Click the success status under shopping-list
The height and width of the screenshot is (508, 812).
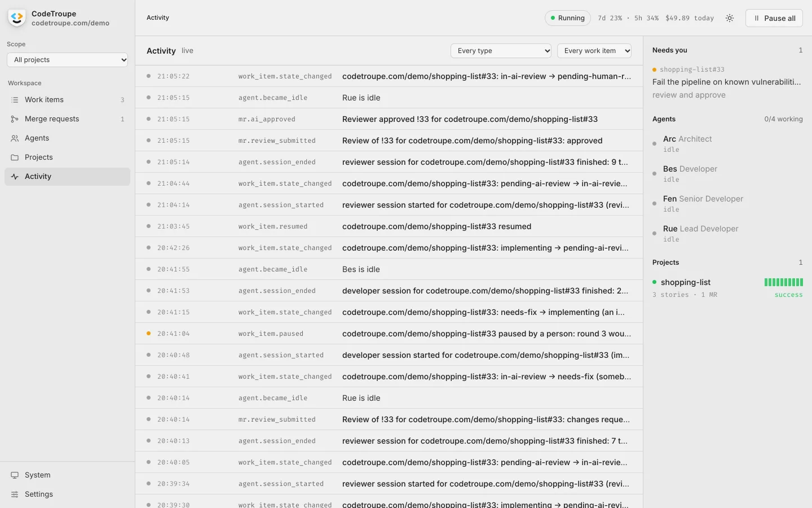[x=788, y=295]
